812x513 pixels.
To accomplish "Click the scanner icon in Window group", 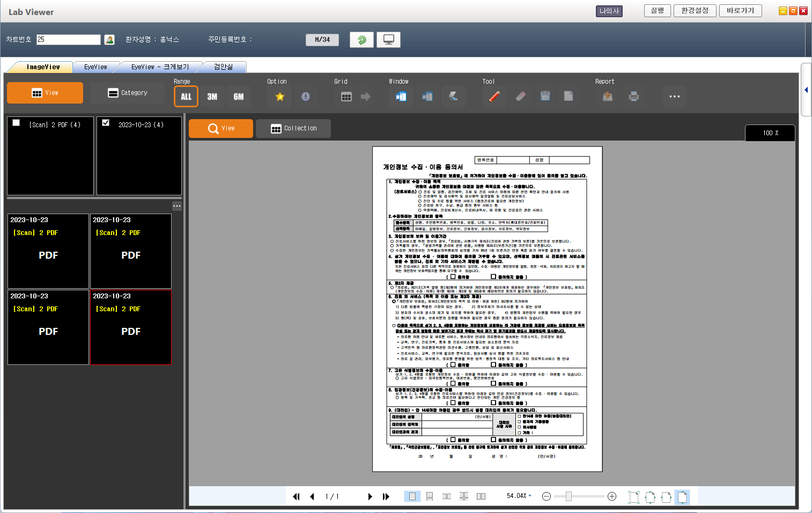I will pos(453,97).
